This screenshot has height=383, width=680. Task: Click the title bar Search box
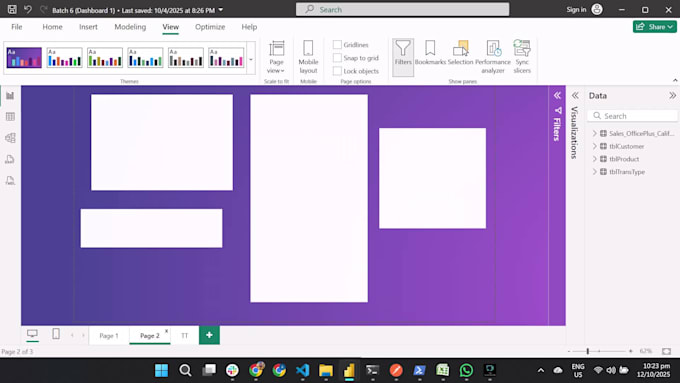[x=402, y=9]
